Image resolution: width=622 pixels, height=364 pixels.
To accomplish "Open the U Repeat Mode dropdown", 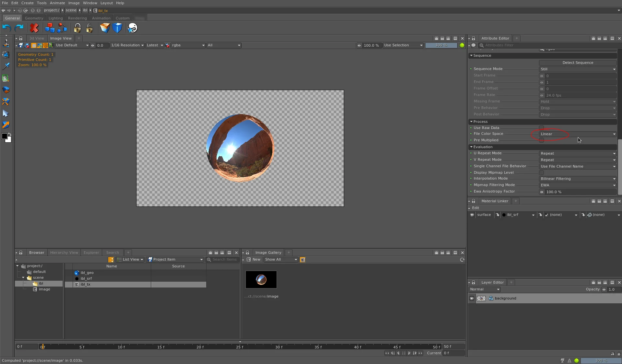I will point(578,154).
